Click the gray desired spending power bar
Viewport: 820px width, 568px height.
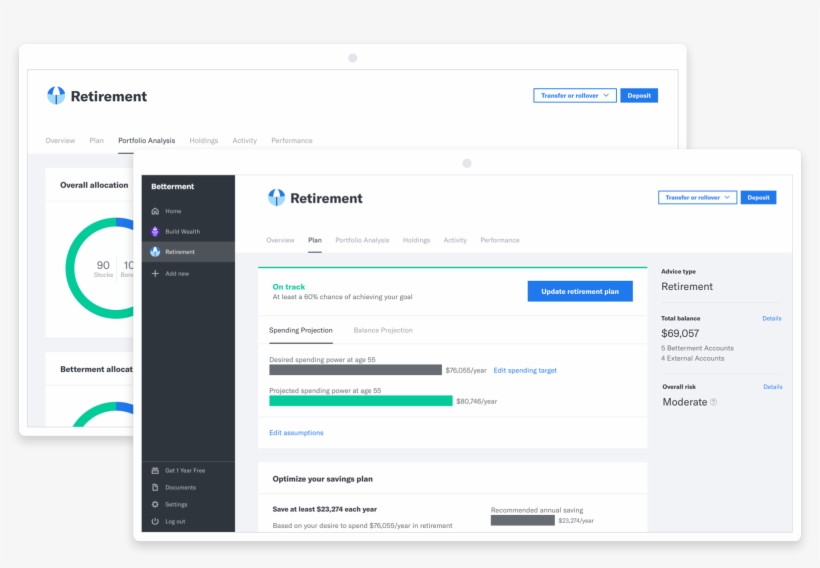click(356, 370)
